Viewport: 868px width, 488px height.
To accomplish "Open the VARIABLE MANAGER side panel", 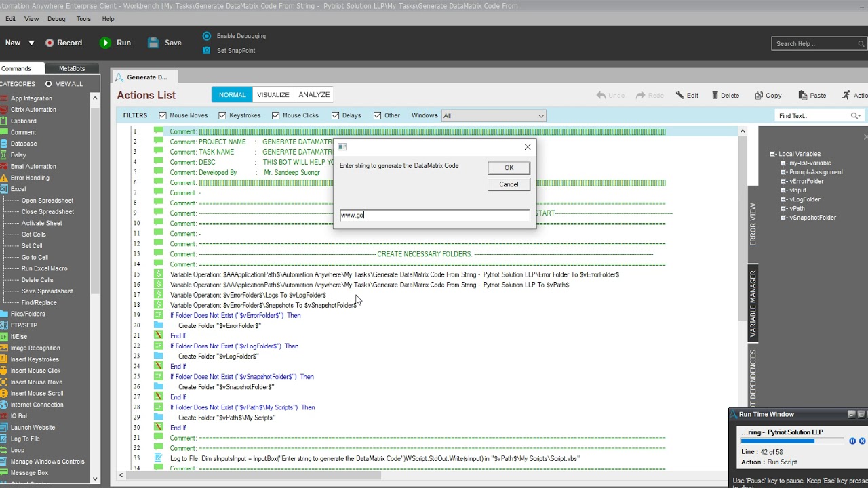I will (753, 304).
